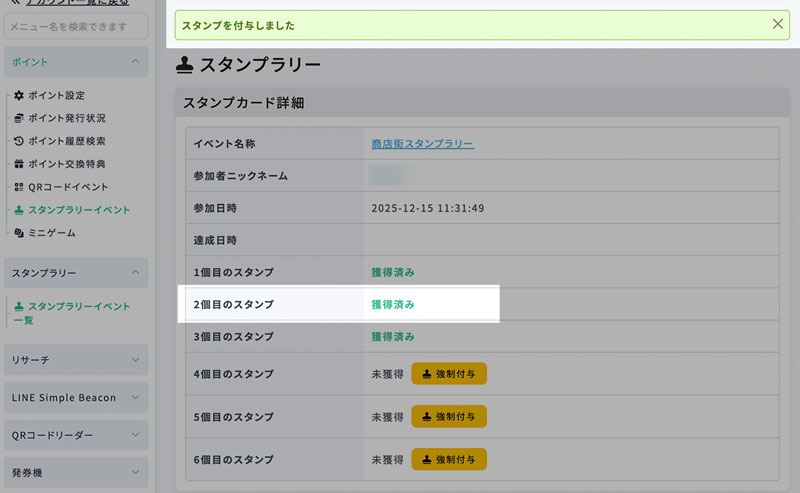Click the history clock icon beside ポイント履歴検索
The width and height of the screenshot is (800, 493).
19,141
